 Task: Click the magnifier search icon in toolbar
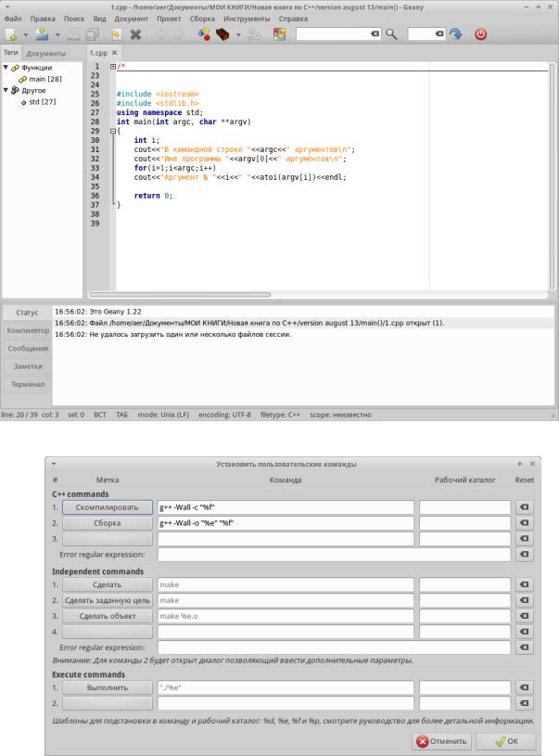[391, 34]
